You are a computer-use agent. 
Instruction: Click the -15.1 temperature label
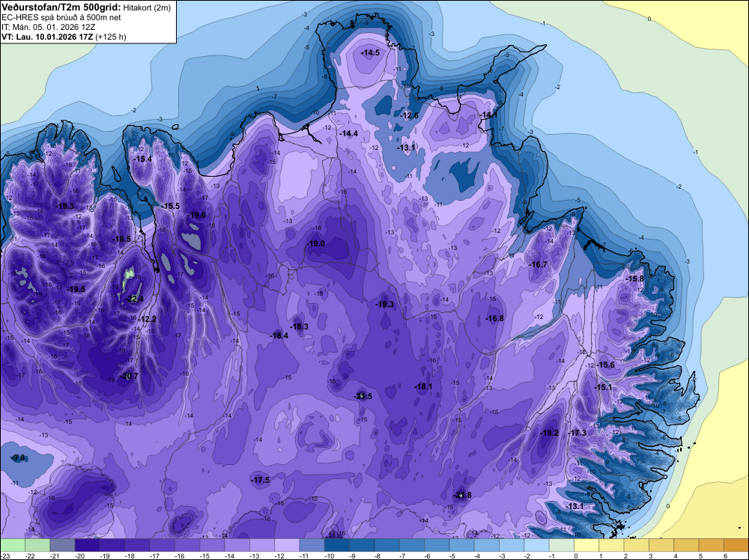603,387
